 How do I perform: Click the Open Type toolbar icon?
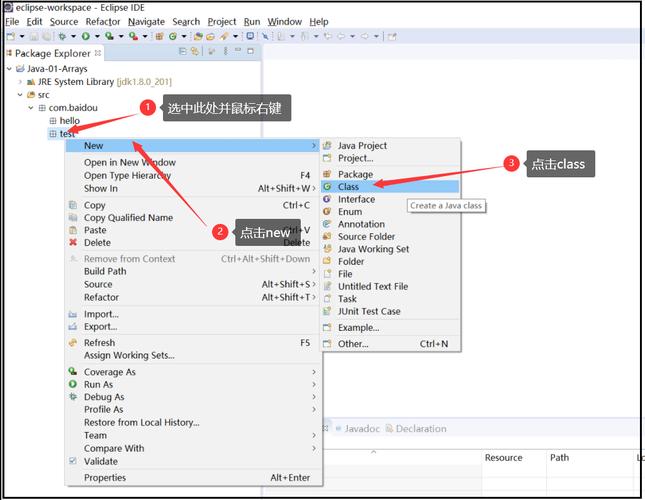(198, 37)
